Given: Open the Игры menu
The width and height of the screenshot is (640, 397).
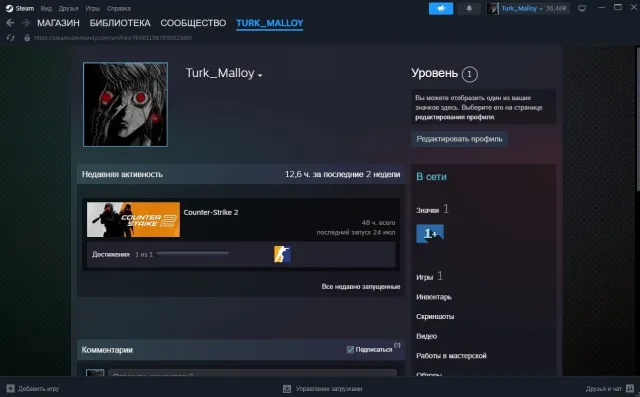Looking at the screenshot, I should pos(93,8).
